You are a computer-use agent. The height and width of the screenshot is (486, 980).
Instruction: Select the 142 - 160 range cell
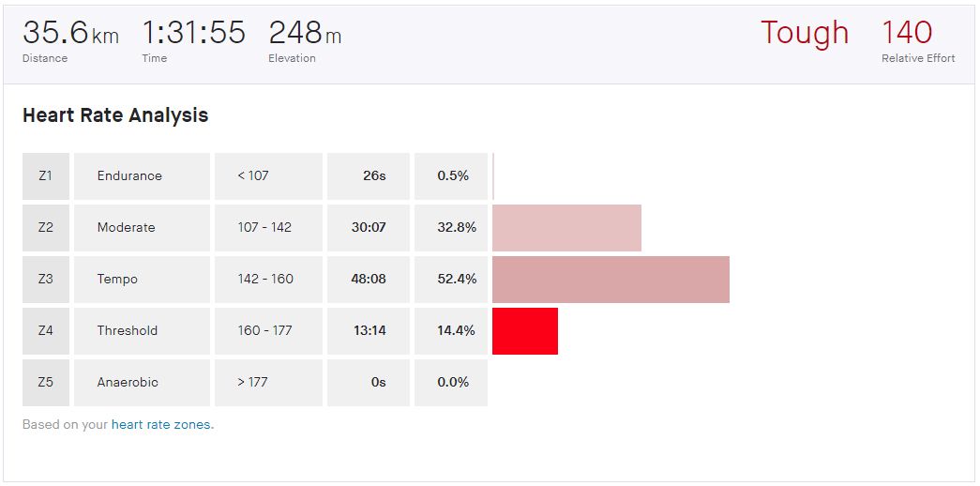click(x=265, y=279)
